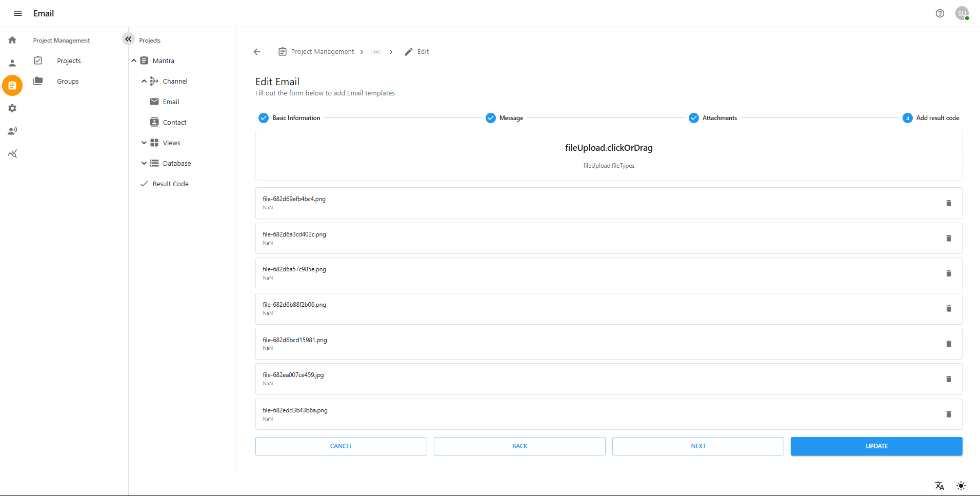
Task: Click the CANCEL button
Action: [341, 446]
